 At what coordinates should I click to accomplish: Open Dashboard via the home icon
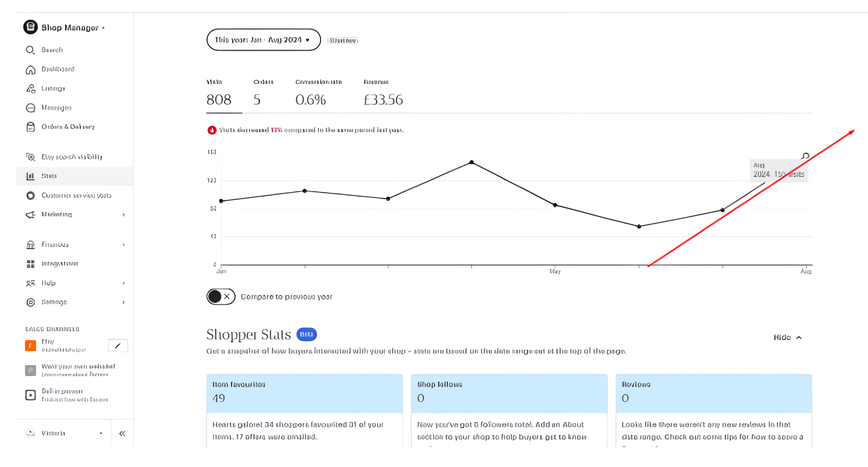[x=31, y=70]
